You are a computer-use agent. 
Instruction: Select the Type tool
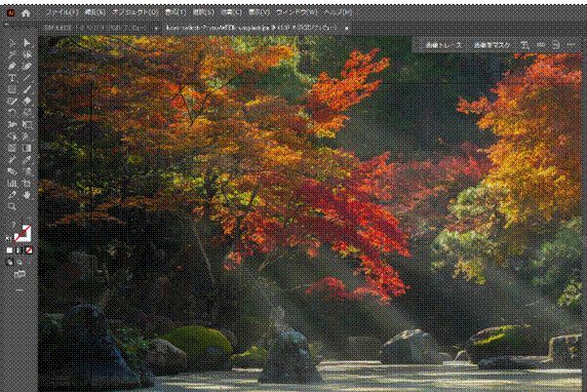point(12,77)
